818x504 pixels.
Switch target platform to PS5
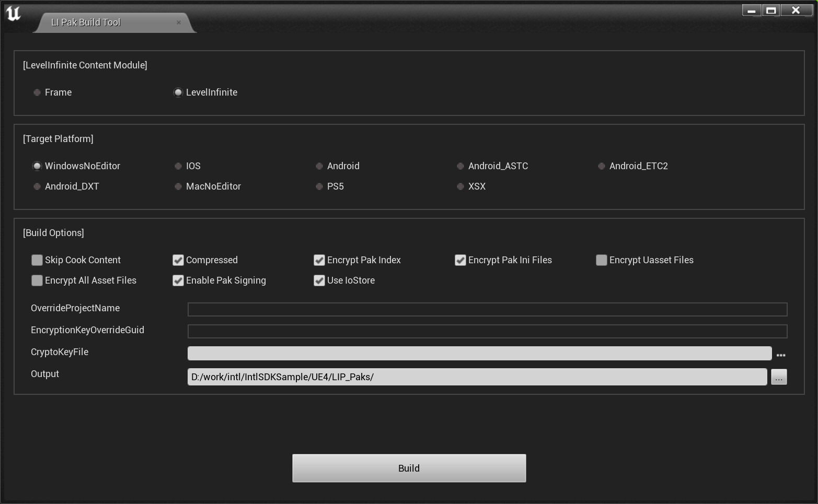(x=319, y=186)
